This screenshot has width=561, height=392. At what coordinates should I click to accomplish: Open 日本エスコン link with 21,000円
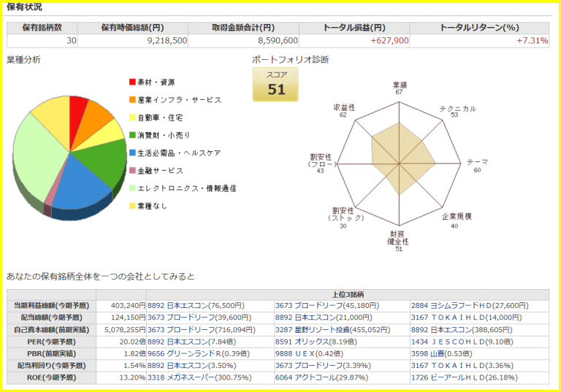324,318
